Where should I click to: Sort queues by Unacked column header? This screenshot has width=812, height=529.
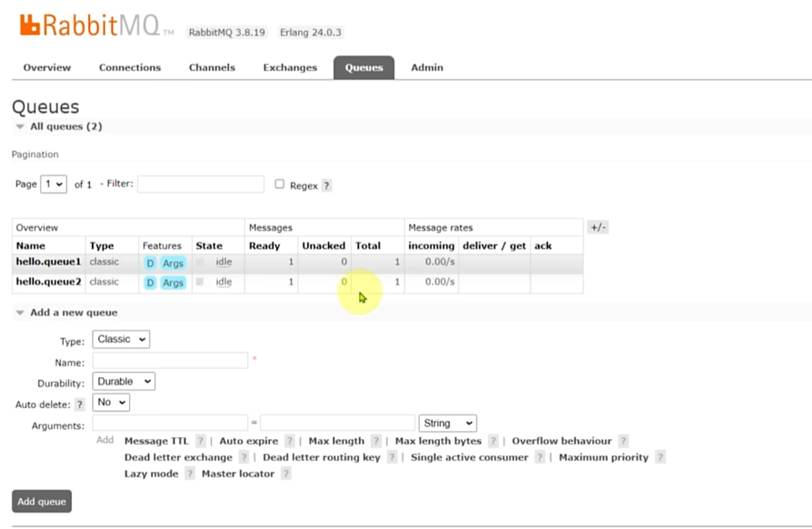324,245
